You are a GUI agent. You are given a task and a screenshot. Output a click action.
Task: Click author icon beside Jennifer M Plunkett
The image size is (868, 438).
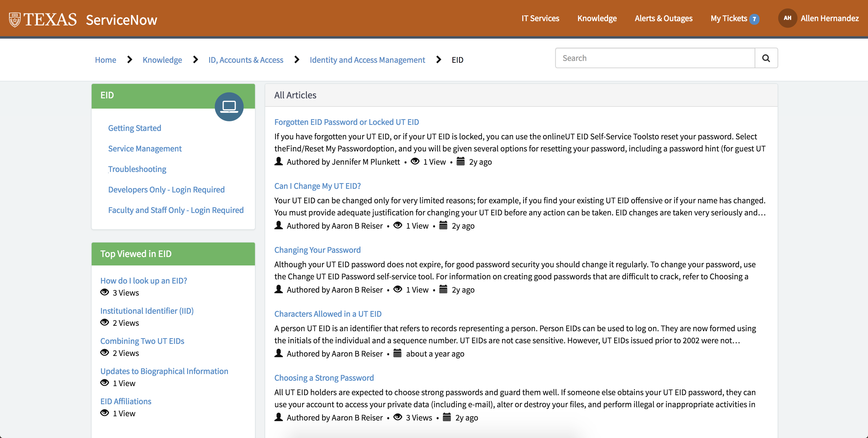(x=278, y=161)
